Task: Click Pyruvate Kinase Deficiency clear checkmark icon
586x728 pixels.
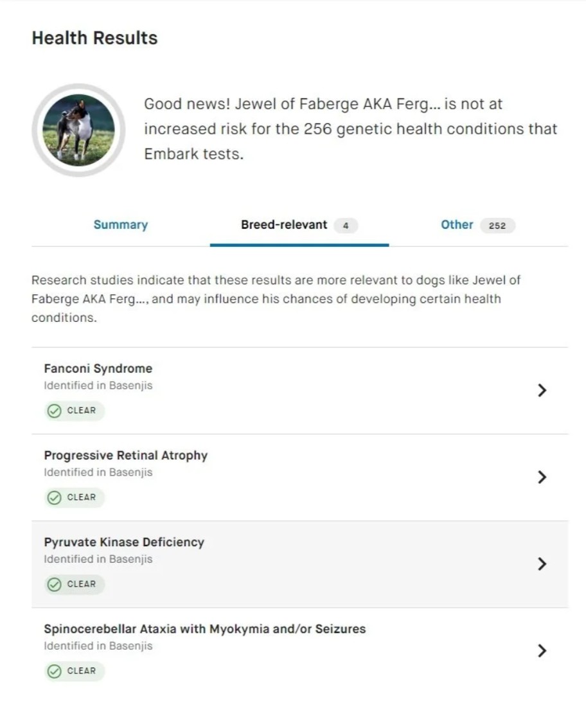Action: [55, 584]
